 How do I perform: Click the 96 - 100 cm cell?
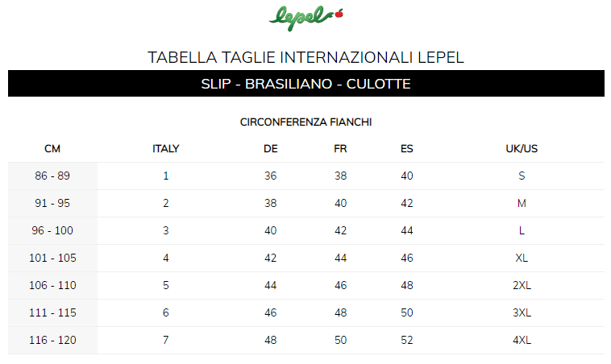(52, 230)
